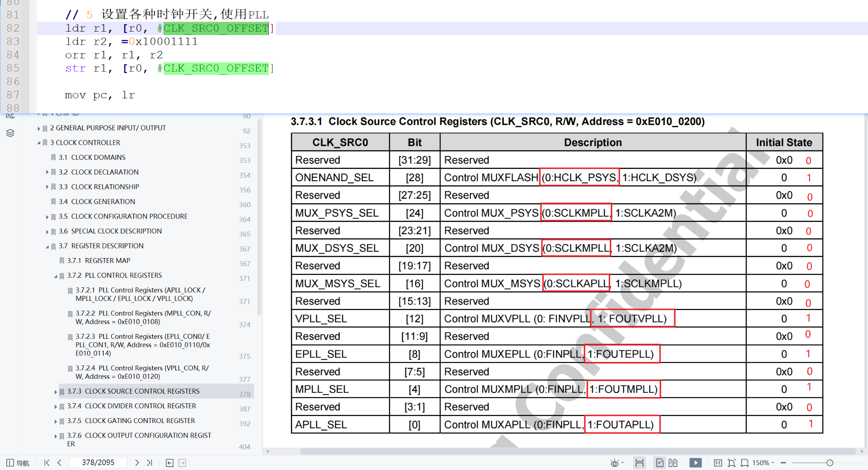Expand 3.6 SPECIAL CLOCK DESCRIPTION
Image resolution: width=868 pixels, height=470 pixels.
pos(47,232)
